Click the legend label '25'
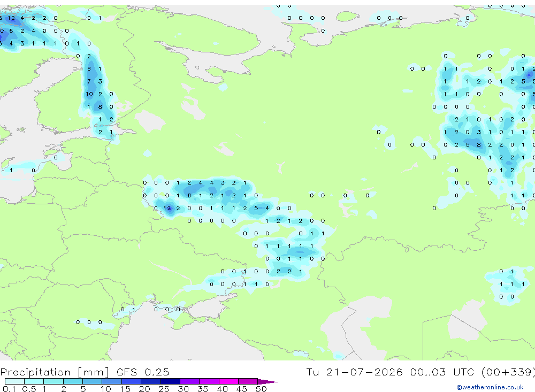 pyautogui.click(x=164, y=389)
